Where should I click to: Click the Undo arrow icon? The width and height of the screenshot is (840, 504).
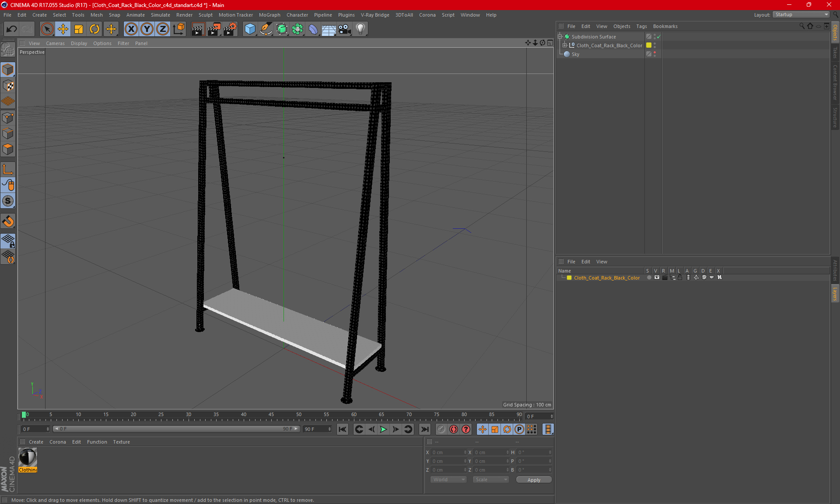[x=11, y=29]
